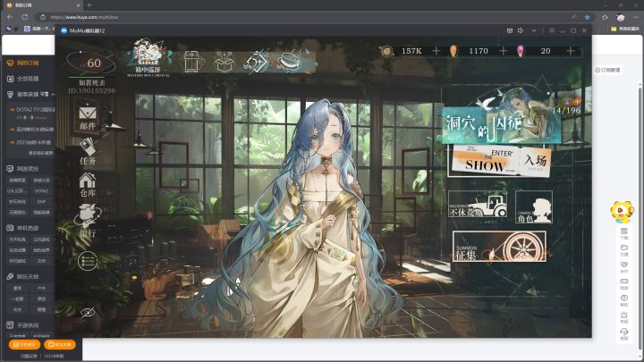Click the 5-star diamond icon
This screenshot has width=644, height=362.
tap(256, 63)
